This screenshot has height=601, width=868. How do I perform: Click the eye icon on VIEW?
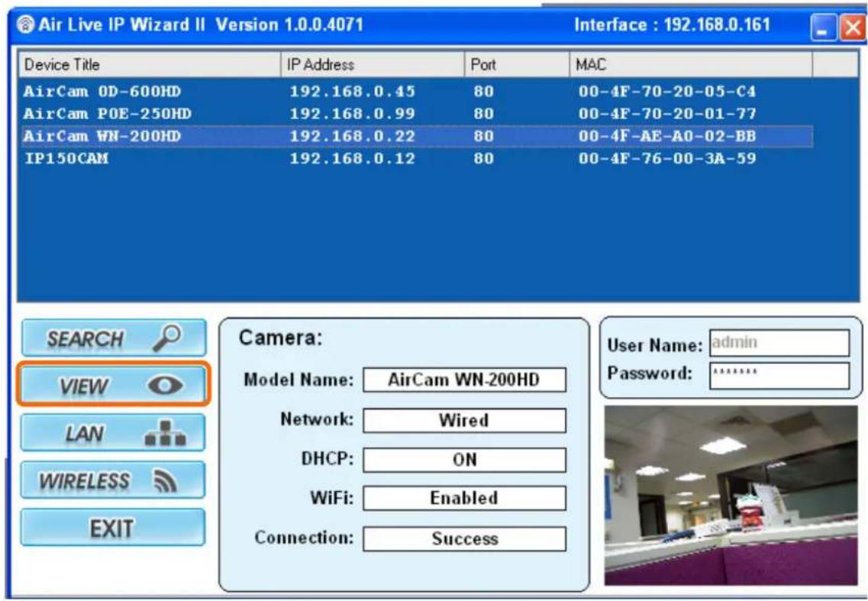pos(165,385)
